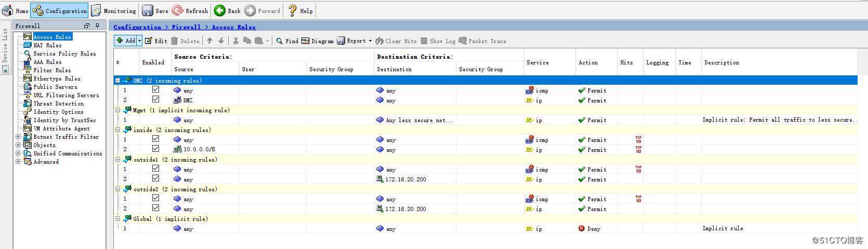The width and height of the screenshot is (868, 249).
Task: Launch the Packet Trace tool
Action: click(482, 41)
